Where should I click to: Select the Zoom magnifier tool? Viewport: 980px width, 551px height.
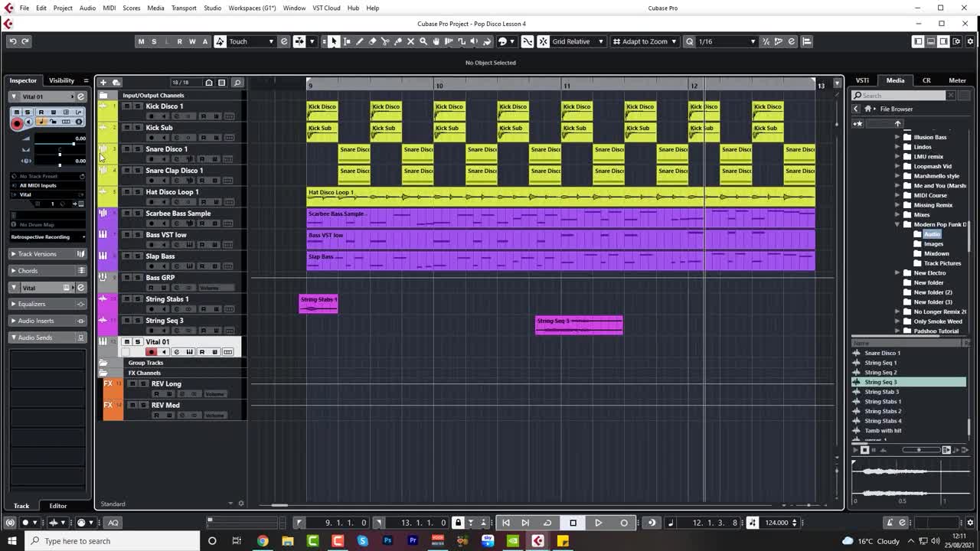point(423,41)
